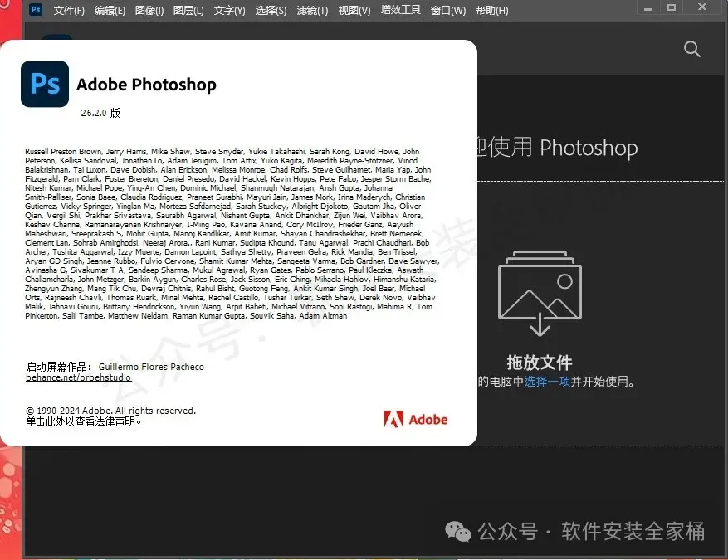Open the 滤镜(T) menu
Screen dimensions: 728x560
click(x=312, y=10)
